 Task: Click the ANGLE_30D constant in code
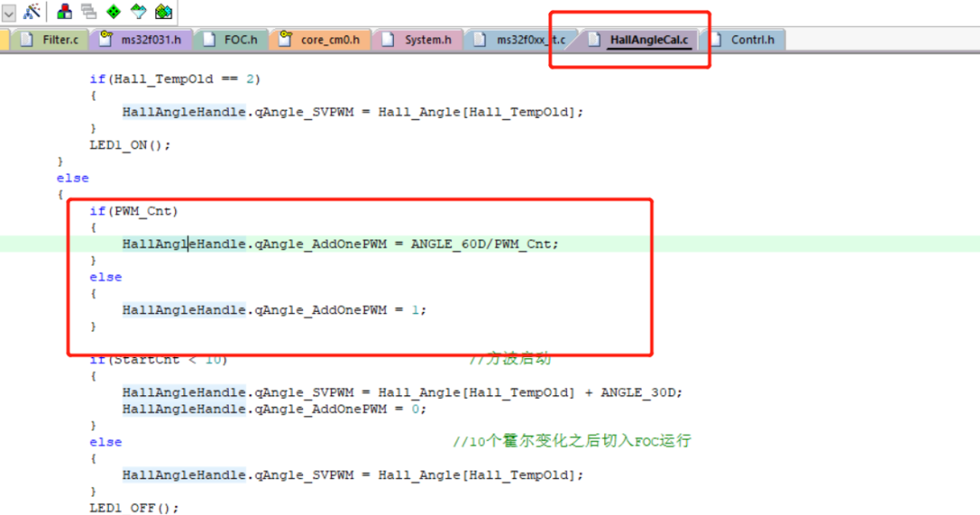click(x=639, y=393)
